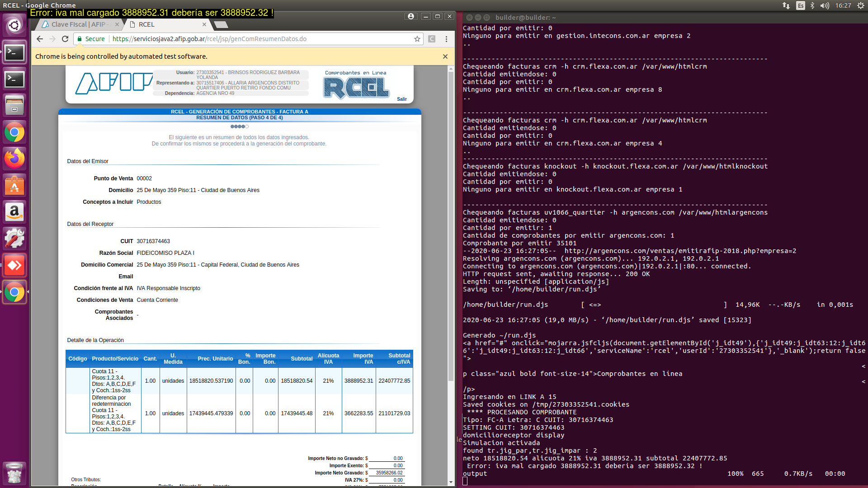Screen dimensions: 868x488
Task: Open the network indicator in the top panel
Action: (x=786, y=5)
